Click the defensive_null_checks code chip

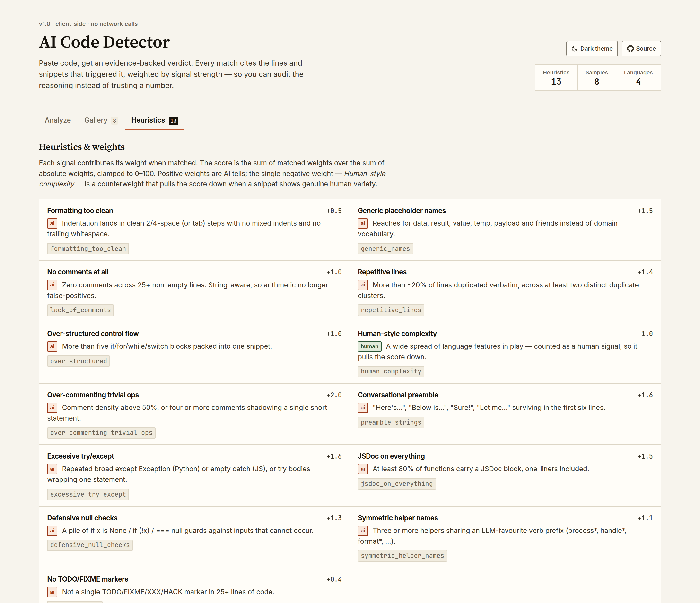(90, 545)
